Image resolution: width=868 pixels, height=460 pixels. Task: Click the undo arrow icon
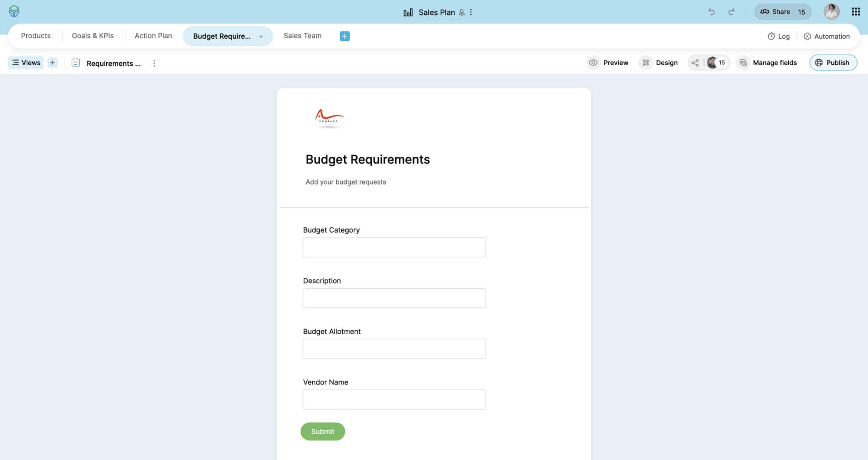[711, 12]
